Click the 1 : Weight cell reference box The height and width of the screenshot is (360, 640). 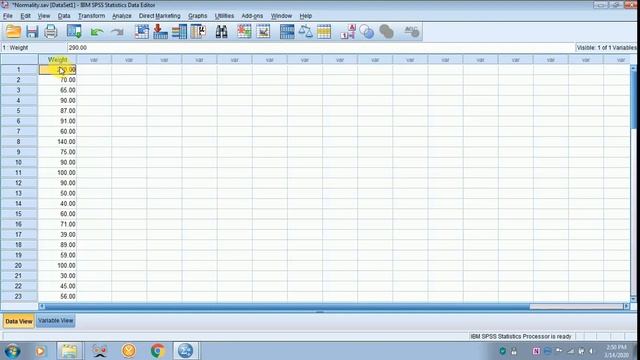(33, 48)
